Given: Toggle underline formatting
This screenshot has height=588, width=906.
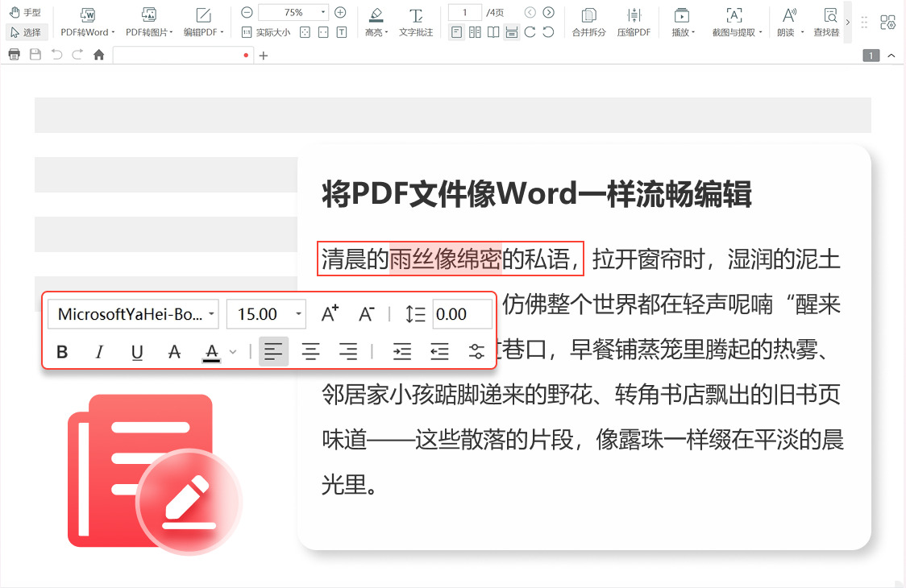Looking at the screenshot, I should point(137,352).
